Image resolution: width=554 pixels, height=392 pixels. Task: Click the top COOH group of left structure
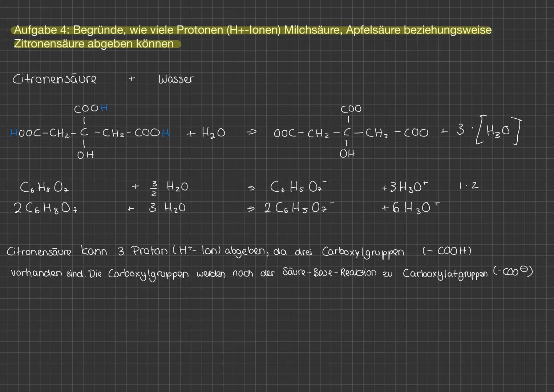click(x=90, y=109)
